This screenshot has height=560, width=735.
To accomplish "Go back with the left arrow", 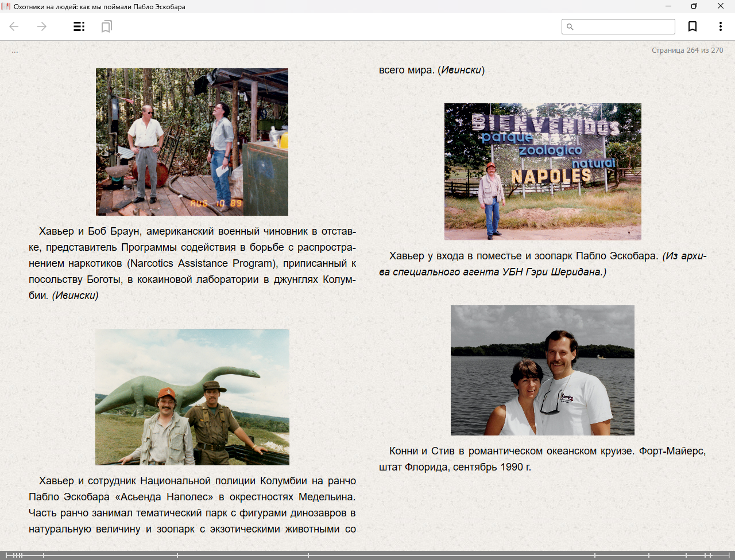I will (14, 26).
